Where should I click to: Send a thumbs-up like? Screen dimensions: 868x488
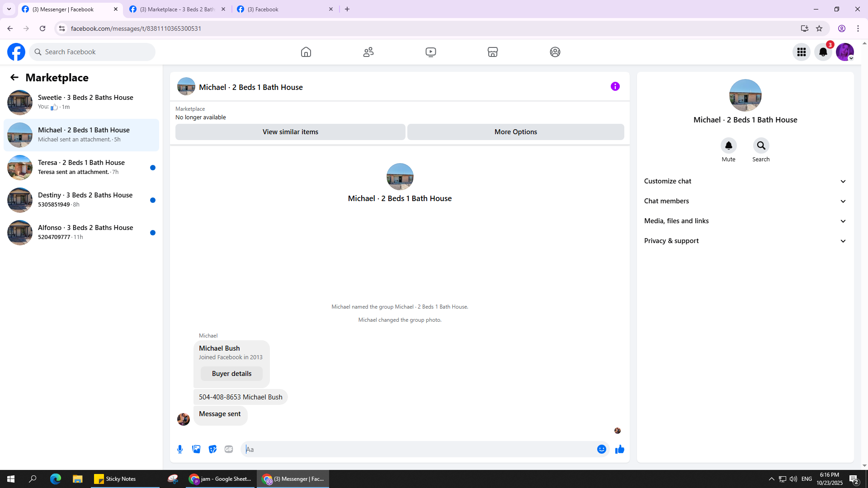click(x=619, y=449)
